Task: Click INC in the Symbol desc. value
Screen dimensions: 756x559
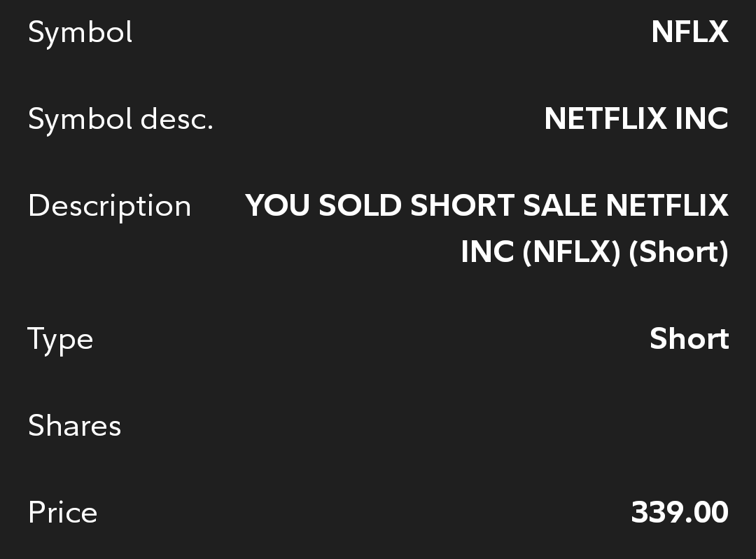Action: (701, 119)
